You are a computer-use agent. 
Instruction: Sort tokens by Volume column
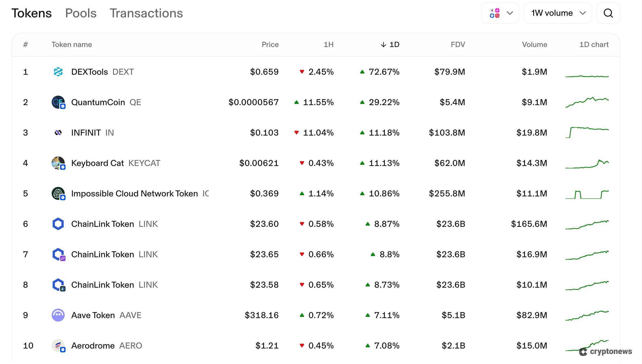pyautogui.click(x=534, y=44)
